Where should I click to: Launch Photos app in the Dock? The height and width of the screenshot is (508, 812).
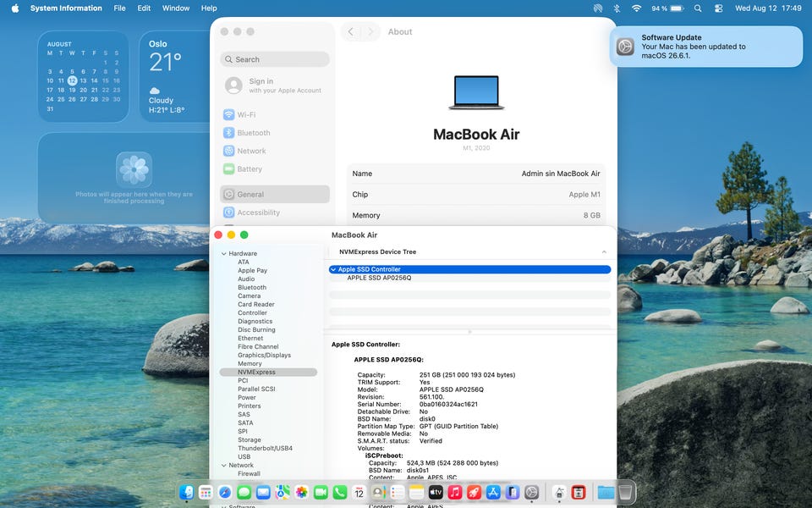tap(301, 492)
